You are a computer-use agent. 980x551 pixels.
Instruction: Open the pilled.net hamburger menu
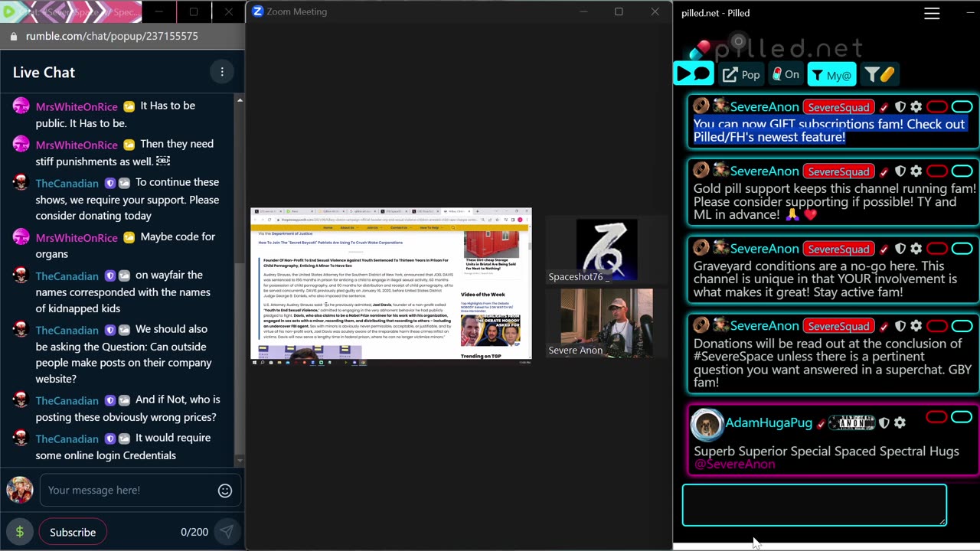pyautogui.click(x=932, y=13)
